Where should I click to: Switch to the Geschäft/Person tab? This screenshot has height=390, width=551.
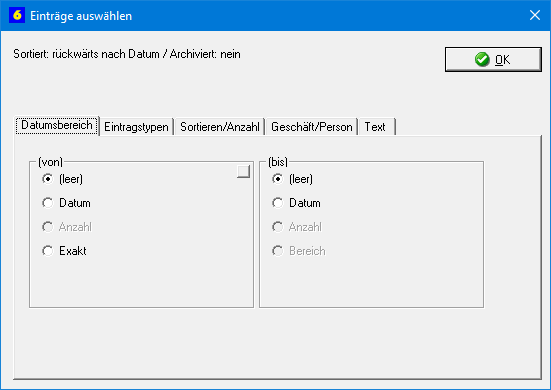(x=312, y=126)
